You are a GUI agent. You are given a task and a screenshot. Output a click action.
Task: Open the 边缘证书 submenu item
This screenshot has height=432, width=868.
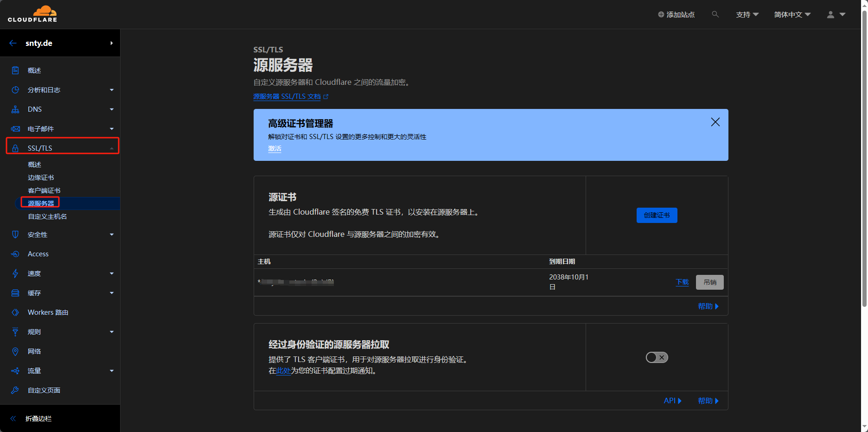pos(41,178)
